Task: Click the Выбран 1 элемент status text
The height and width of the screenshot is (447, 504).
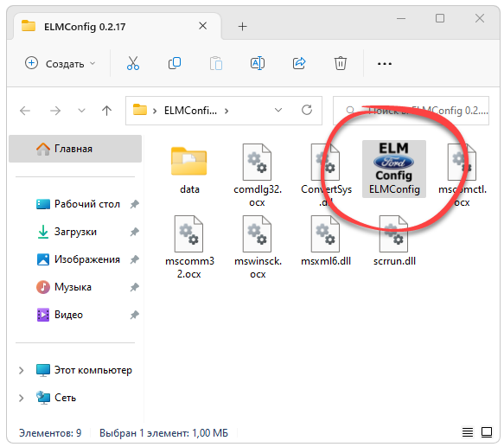Action: coord(163,433)
